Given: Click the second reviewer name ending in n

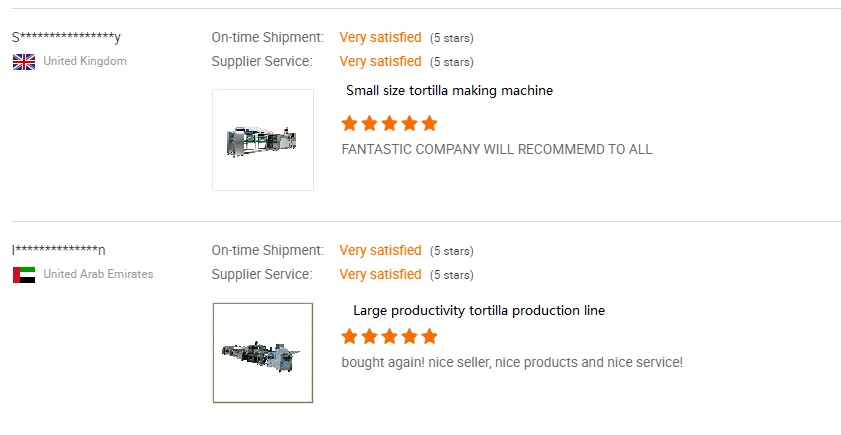Looking at the screenshot, I should pyautogui.click(x=59, y=251).
